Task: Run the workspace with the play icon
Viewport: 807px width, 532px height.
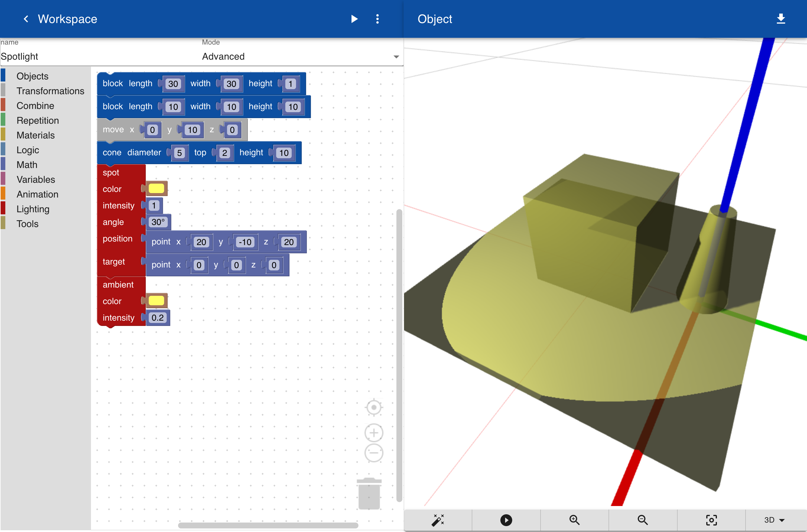Action: (x=354, y=19)
